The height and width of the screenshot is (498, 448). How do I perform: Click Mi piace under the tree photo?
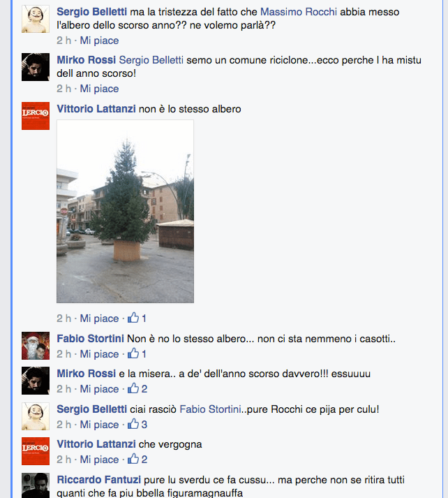tap(99, 318)
